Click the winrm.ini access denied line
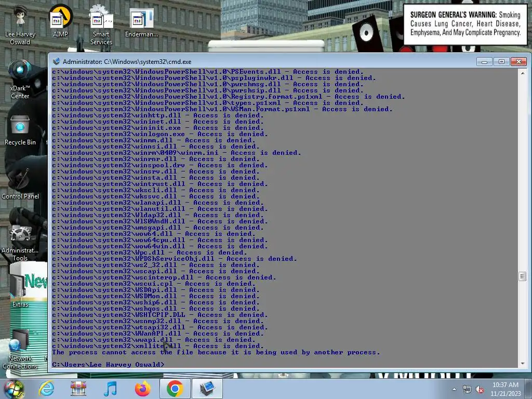This screenshot has height=399, width=532. [177, 153]
